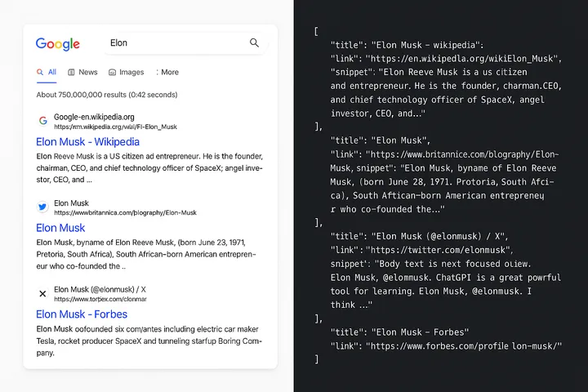Click JSON "title": "Elon Musk" line
Viewport: 588px width, 392px height.
(x=381, y=140)
